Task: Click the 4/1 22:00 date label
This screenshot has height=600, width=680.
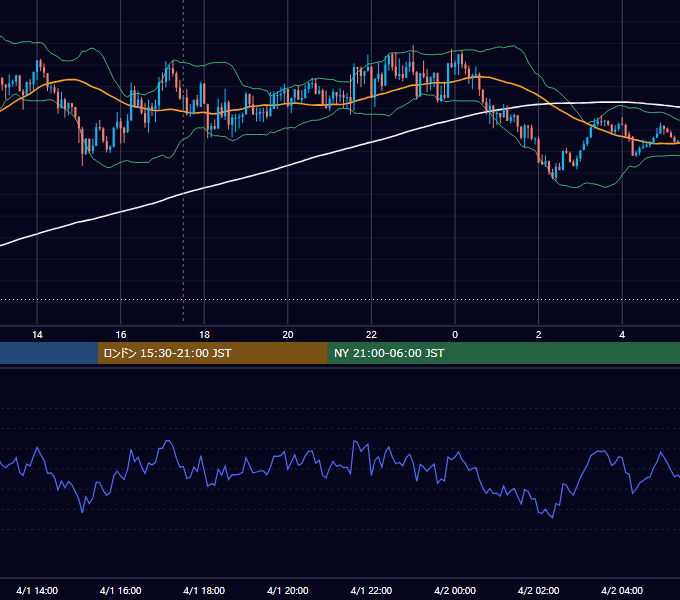Action: (371, 590)
